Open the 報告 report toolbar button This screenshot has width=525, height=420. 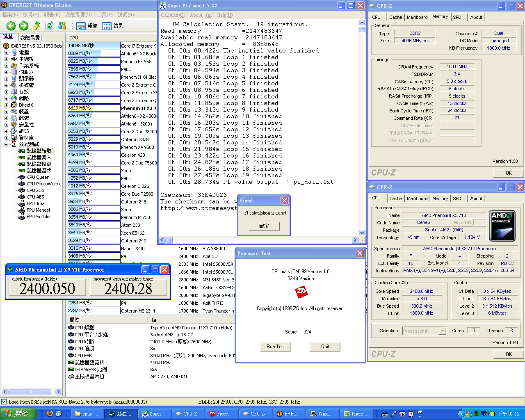pyautogui.click(x=87, y=26)
